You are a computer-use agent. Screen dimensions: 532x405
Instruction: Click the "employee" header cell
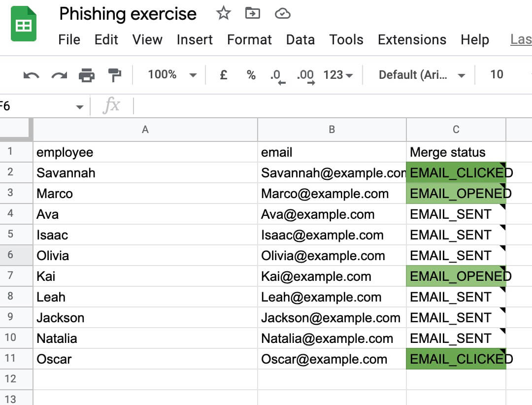145,152
